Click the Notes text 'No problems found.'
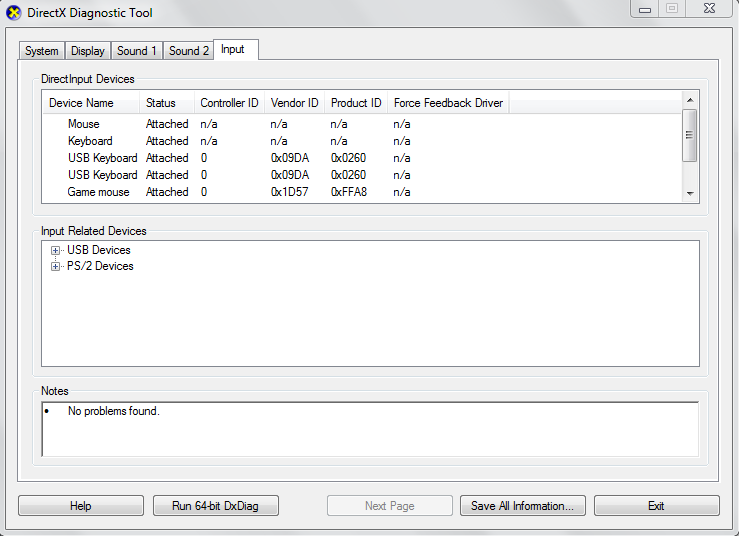This screenshot has height=536, width=739. [x=114, y=411]
